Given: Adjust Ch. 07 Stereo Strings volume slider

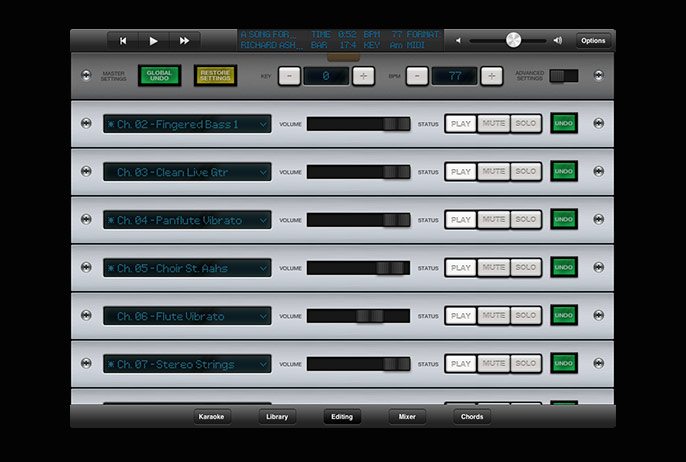Looking at the screenshot, I should click(x=396, y=364).
